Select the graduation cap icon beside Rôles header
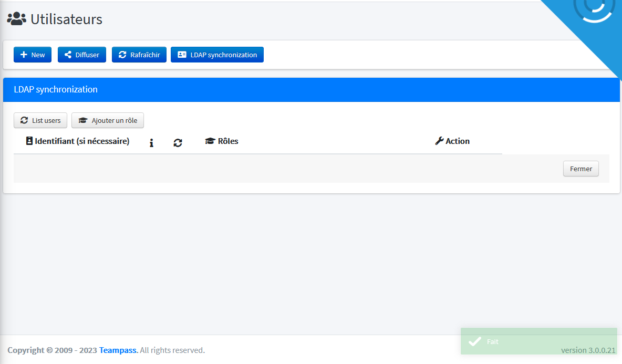622x364 pixels. coord(209,140)
